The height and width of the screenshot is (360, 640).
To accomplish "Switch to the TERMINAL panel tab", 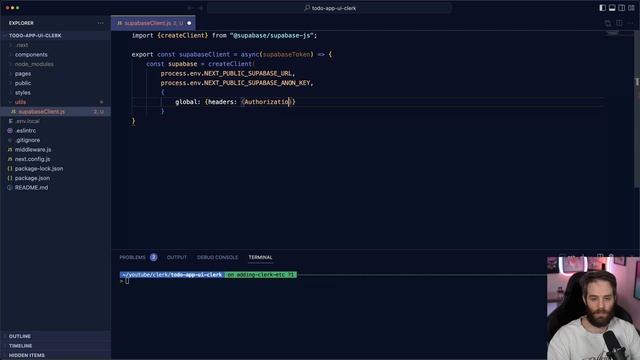I will tap(260, 258).
